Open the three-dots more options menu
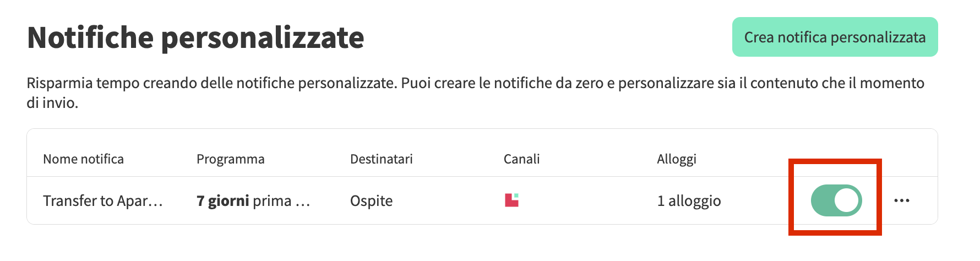Screen dimensions: 980x261 pyautogui.click(x=901, y=200)
